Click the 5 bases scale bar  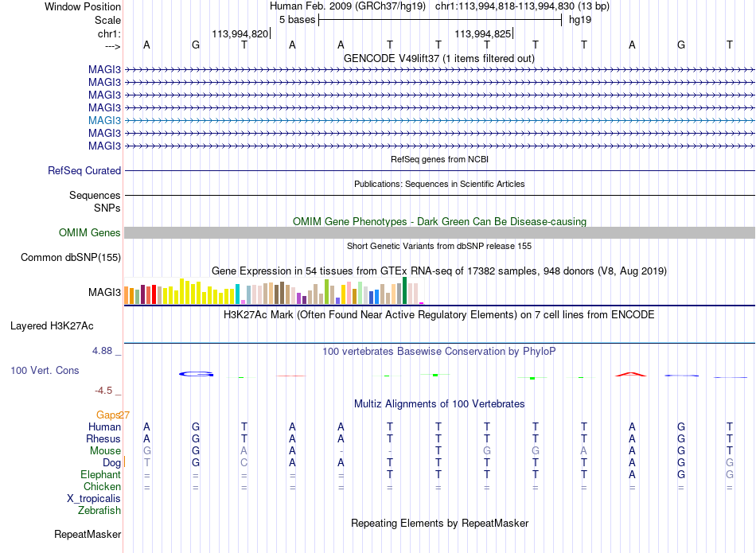[440, 20]
